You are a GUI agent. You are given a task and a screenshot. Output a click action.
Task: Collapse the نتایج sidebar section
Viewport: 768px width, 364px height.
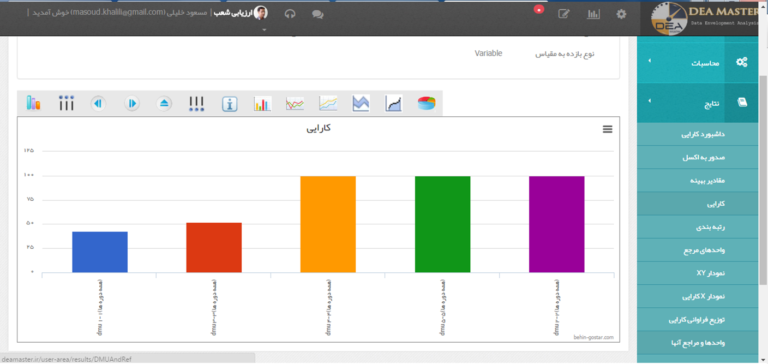697,102
